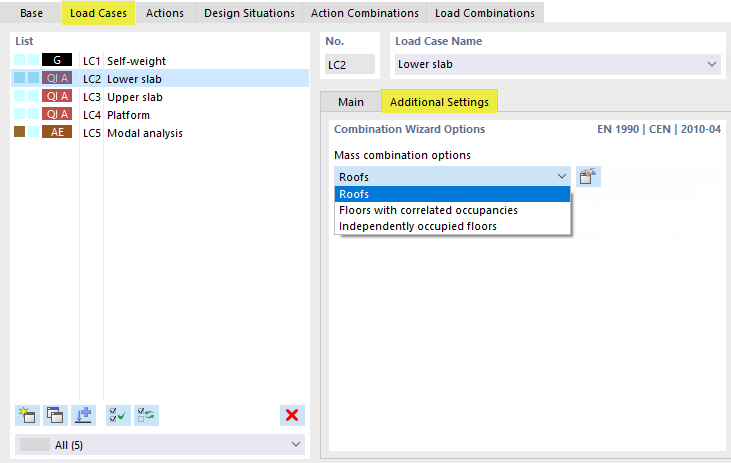Click the brown color swatch for LC5

click(20, 133)
